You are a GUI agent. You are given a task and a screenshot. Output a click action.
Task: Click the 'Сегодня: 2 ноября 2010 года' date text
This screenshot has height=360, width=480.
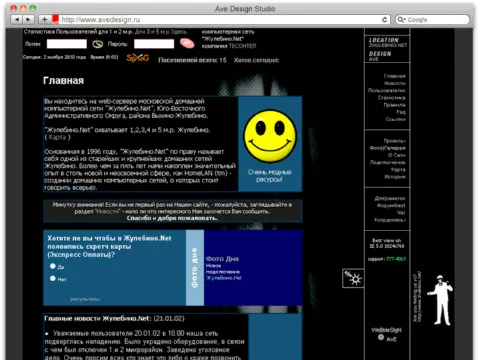[54, 57]
